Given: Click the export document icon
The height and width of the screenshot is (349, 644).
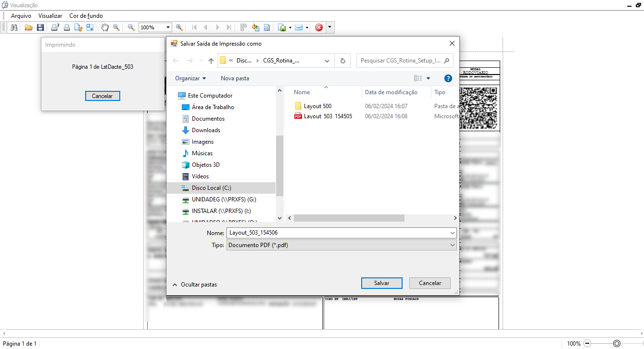Looking at the screenshot, I should [x=282, y=27].
